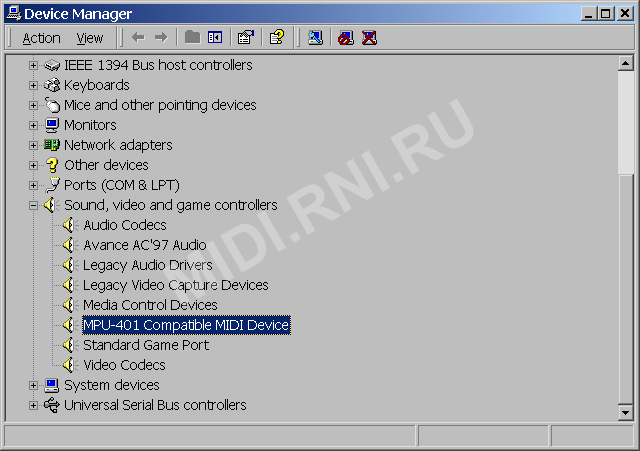Viewport: 640px width, 451px height.
Task: Click the speaker icon beside Audio Codecs
Action: (71, 225)
